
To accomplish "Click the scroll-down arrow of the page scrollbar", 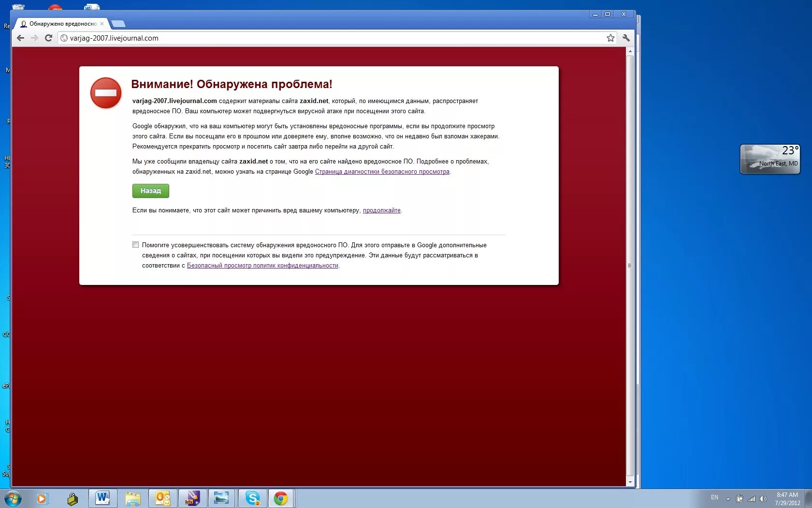I will coord(630,482).
